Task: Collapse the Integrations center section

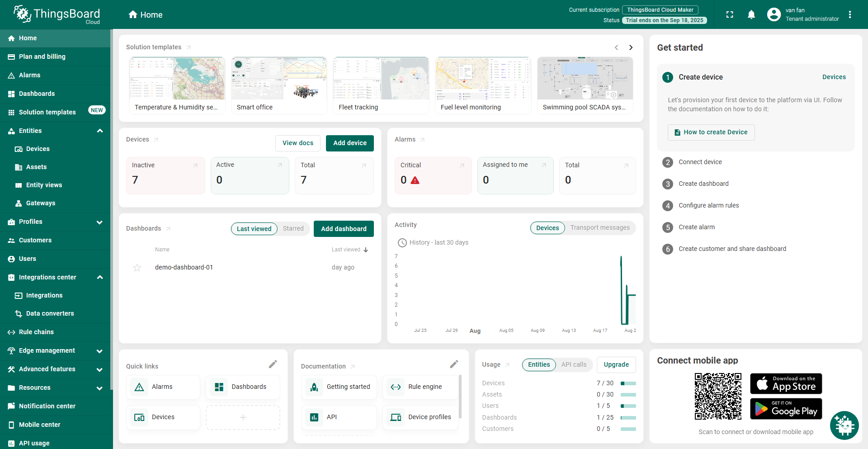Action: tap(100, 277)
